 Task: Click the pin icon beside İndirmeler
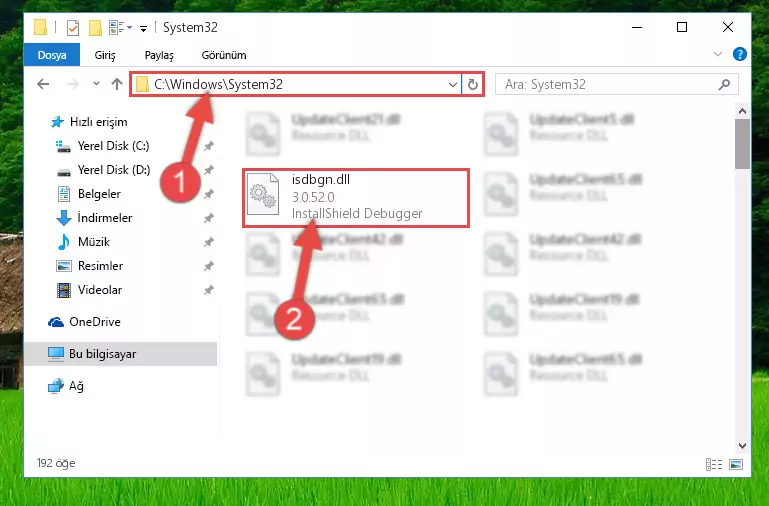click(x=208, y=218)
